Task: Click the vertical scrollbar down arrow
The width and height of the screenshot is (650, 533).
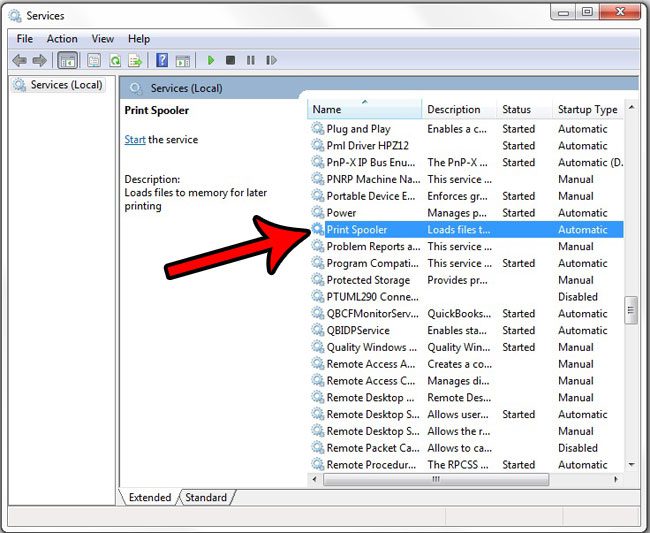Action: point(631,464)
